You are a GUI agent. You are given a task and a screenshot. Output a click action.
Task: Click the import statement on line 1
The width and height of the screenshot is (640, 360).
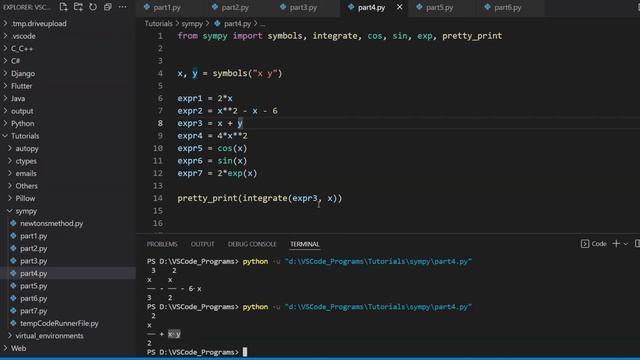click(340, 36)
